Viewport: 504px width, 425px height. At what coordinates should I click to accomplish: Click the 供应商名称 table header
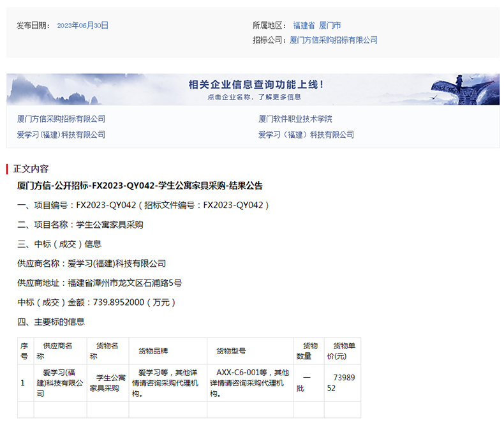tap(60, 351)
